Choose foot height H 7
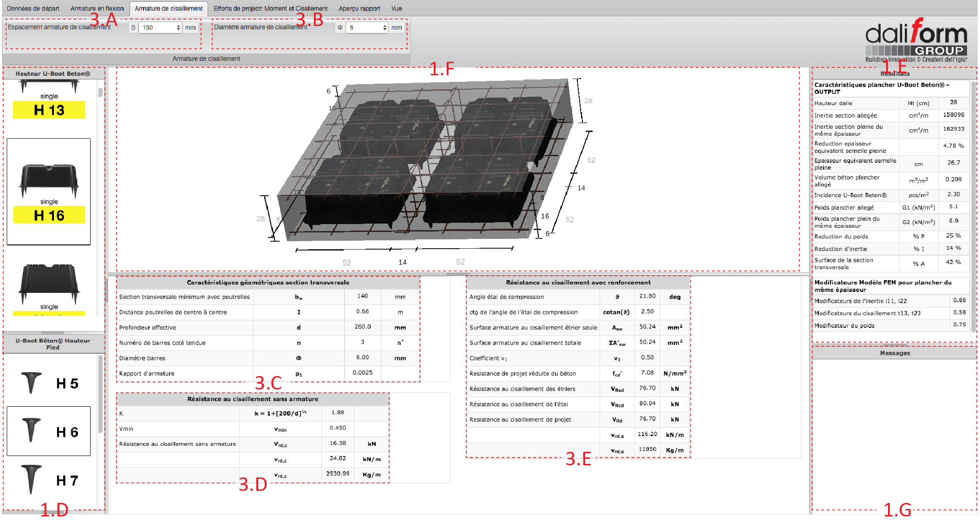Viewport: 980px width, 522px height. 49,480
